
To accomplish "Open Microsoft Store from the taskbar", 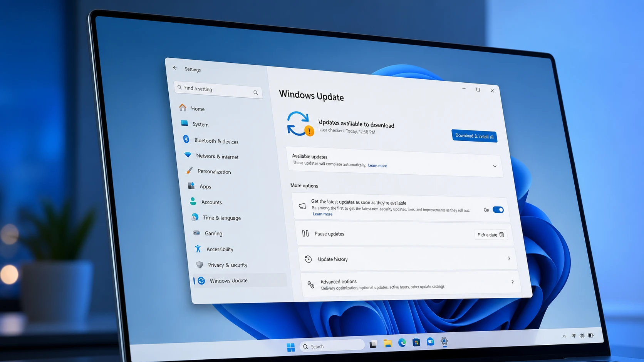I will pyautogui.click(x=416, y=342).
